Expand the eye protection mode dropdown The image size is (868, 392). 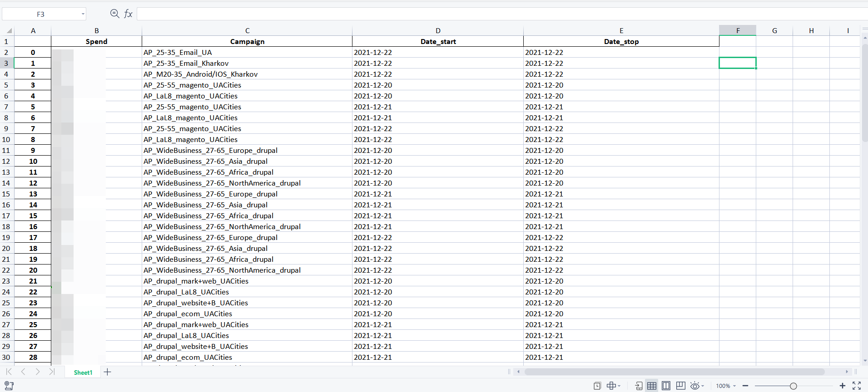703,386
